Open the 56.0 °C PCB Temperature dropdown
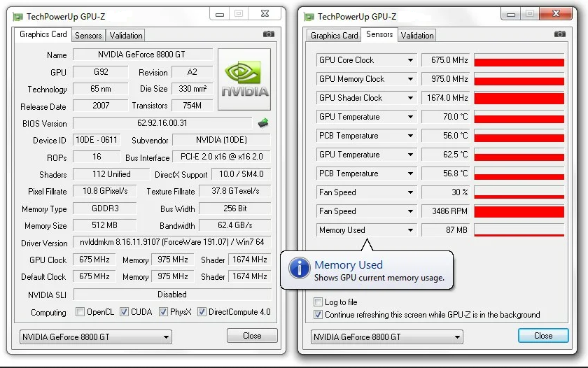Screen dimensions: 588x368 410,136
